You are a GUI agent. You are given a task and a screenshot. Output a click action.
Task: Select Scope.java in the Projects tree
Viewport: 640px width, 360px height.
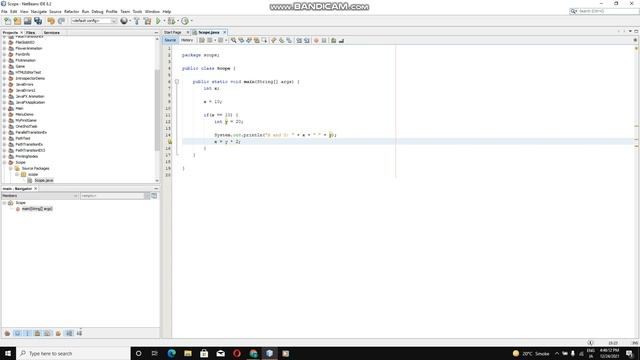tap(44, 180)
